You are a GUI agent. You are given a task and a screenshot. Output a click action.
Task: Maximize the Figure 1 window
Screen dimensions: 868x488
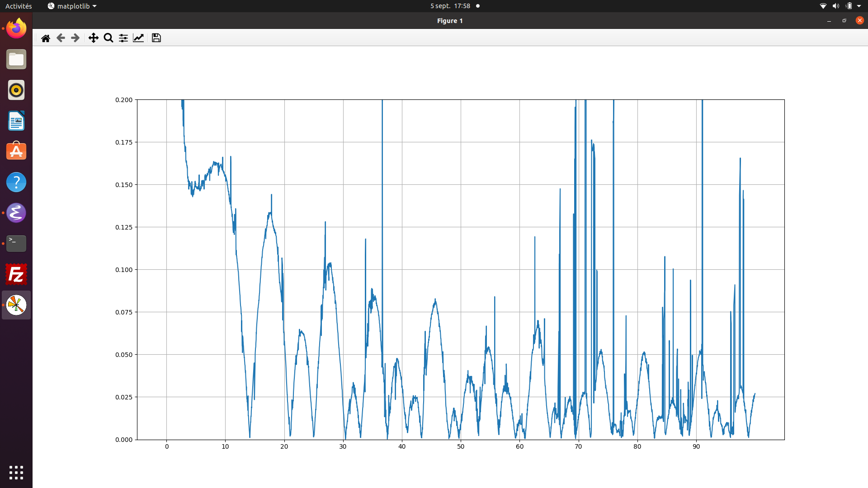pos(844,21)
